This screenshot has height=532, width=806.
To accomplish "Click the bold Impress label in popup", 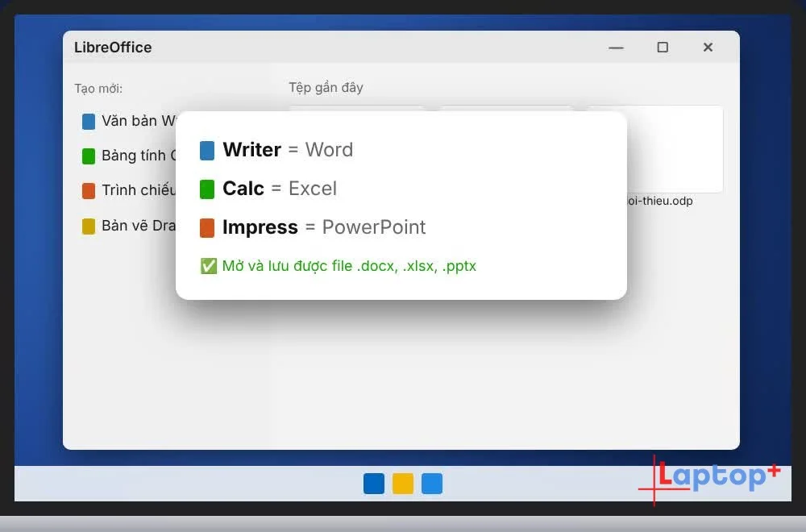I will pos(260,227).
